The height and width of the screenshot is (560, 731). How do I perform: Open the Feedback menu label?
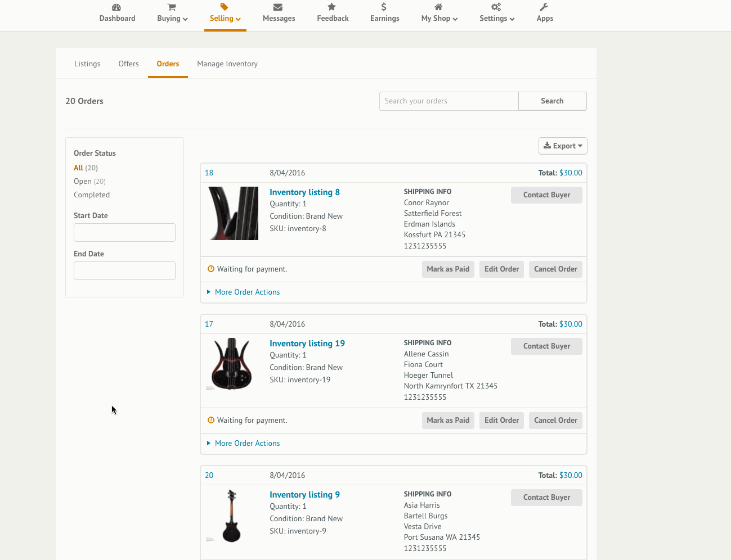tap(333, 19)
